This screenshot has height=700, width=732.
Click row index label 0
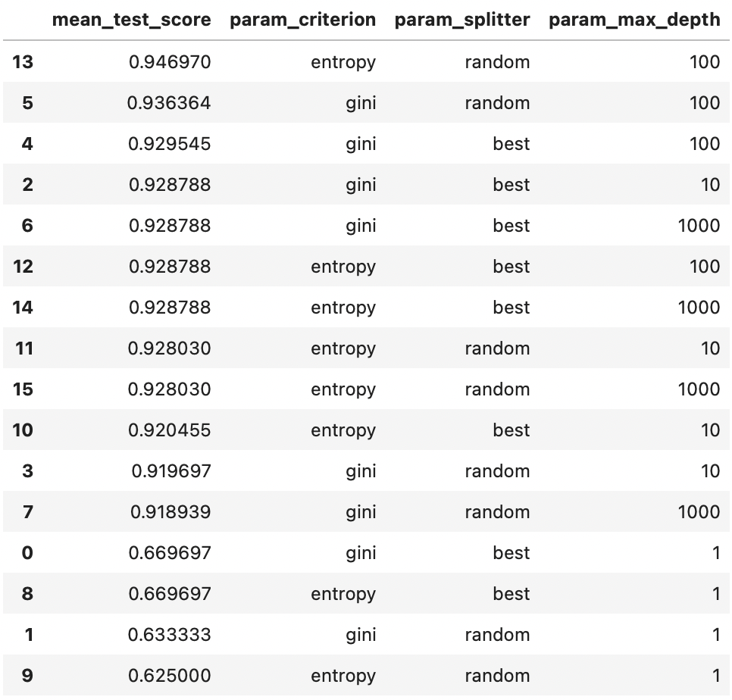click(x=27, y=552)
